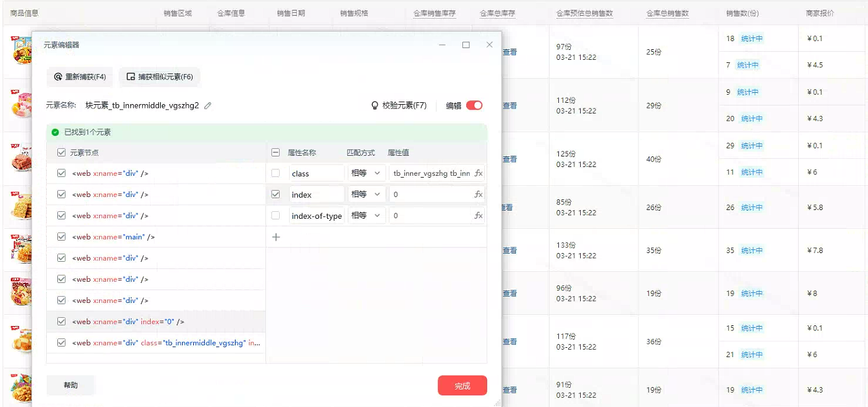Maximize the element editor window
This screenshot has width=868, height=407.
coord(465,45)
